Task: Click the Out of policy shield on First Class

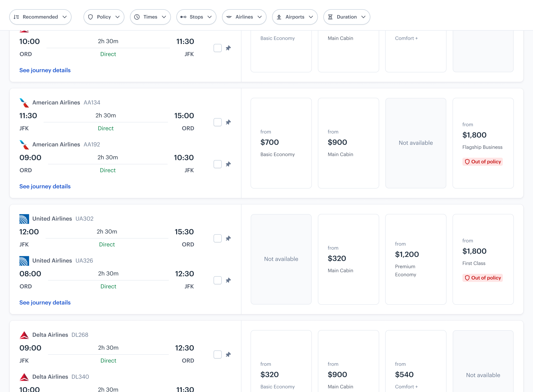Action: click(x=467, y=278)
